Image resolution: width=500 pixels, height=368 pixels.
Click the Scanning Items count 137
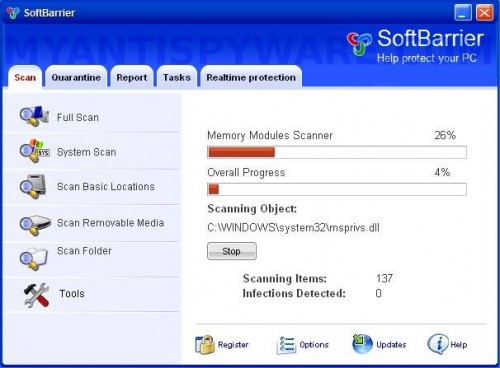[x=384, y=278]
